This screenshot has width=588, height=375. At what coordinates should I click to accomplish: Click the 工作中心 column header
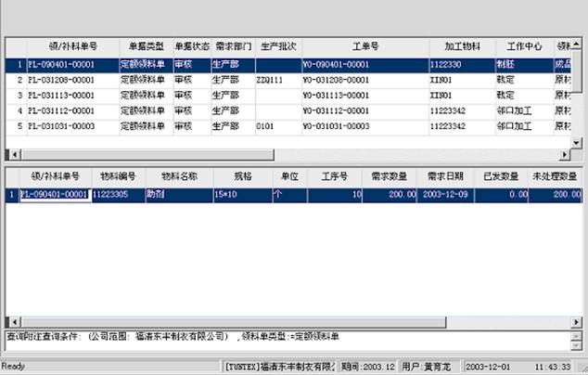click(523, 45)
